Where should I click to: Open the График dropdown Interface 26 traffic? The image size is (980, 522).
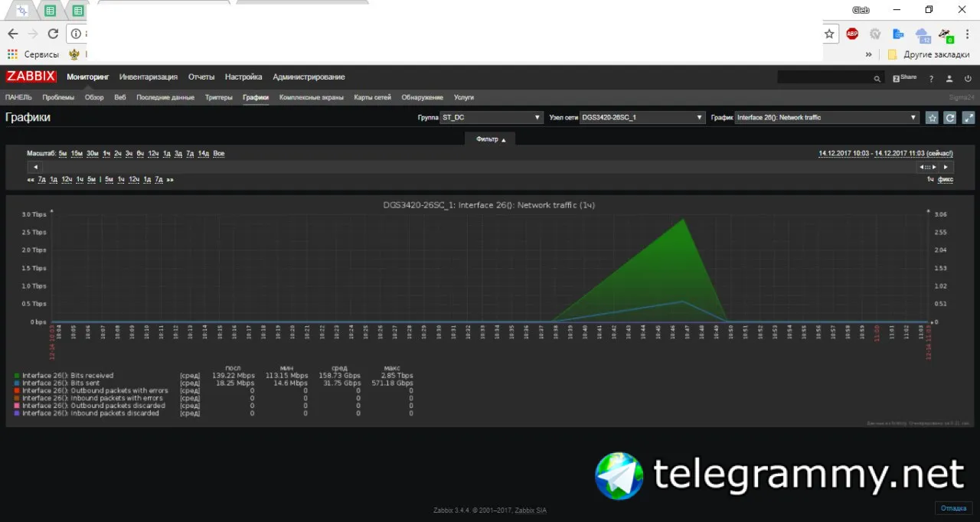[x=827, y=118]
